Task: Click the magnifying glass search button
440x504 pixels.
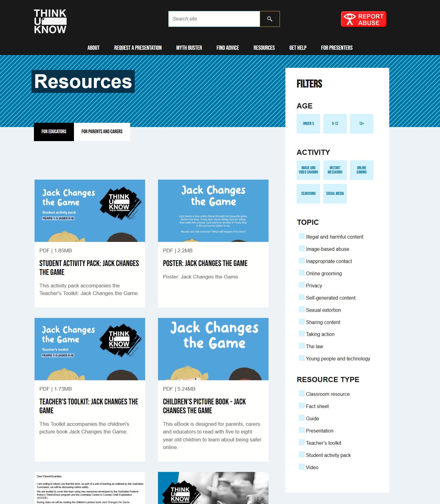Action: [270, 19]
